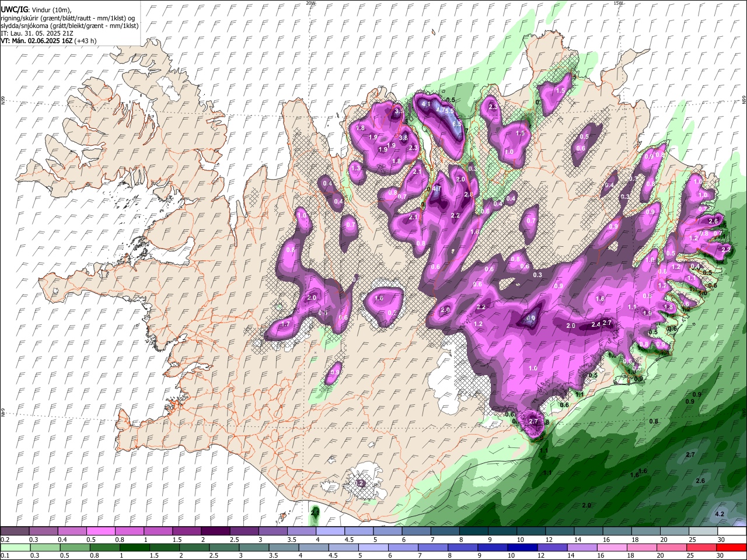Click the '4.2' precipitation value over the sea
Viewport: 747px width, 560px height.
pos(720,514)
